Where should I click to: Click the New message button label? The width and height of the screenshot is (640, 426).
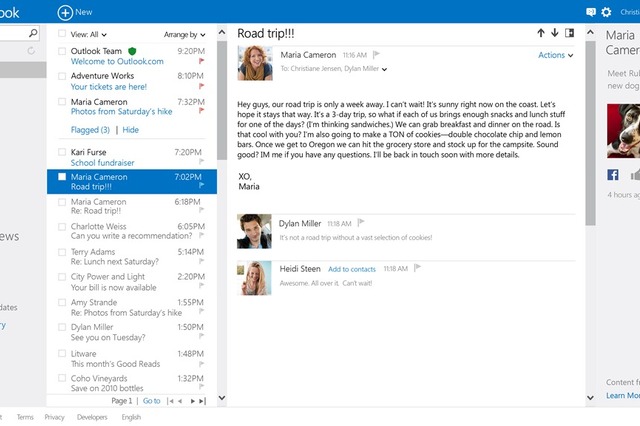click(84, 12)
